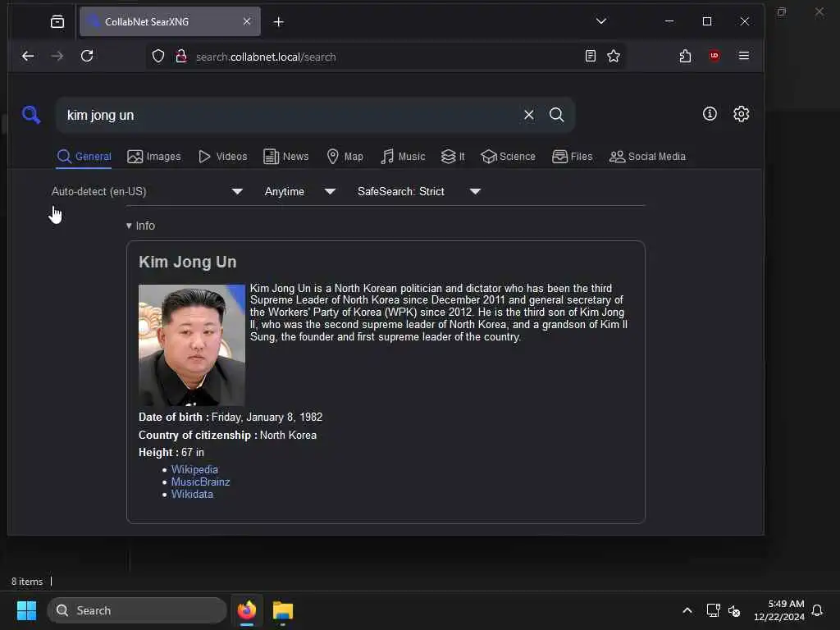This screenshot has height=630, width=840.
Task: Open the Extensions puzzle icon
Action: pyautogui.click(x=685, y=56)
